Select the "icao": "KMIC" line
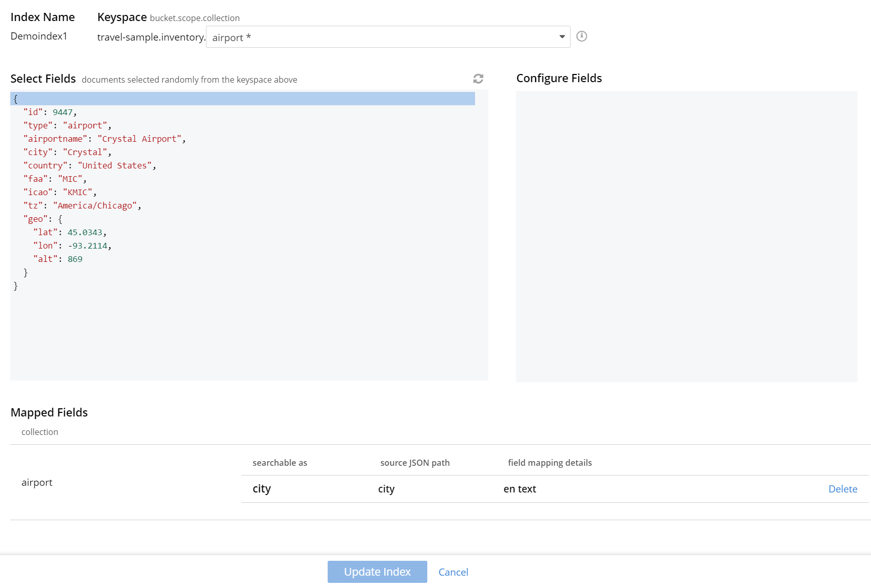Screen dimensions: 871x588 tap(60, 192)
